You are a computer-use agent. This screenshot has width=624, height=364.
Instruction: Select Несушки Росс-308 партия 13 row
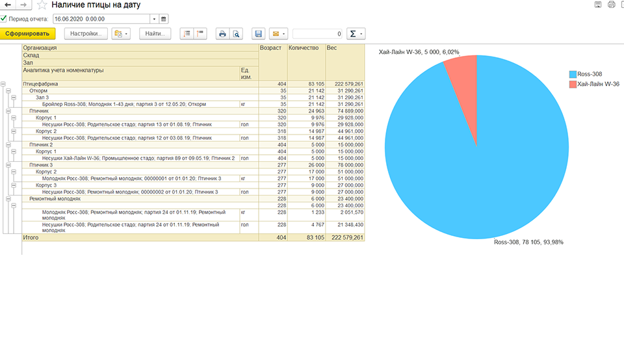coord(193,125)
